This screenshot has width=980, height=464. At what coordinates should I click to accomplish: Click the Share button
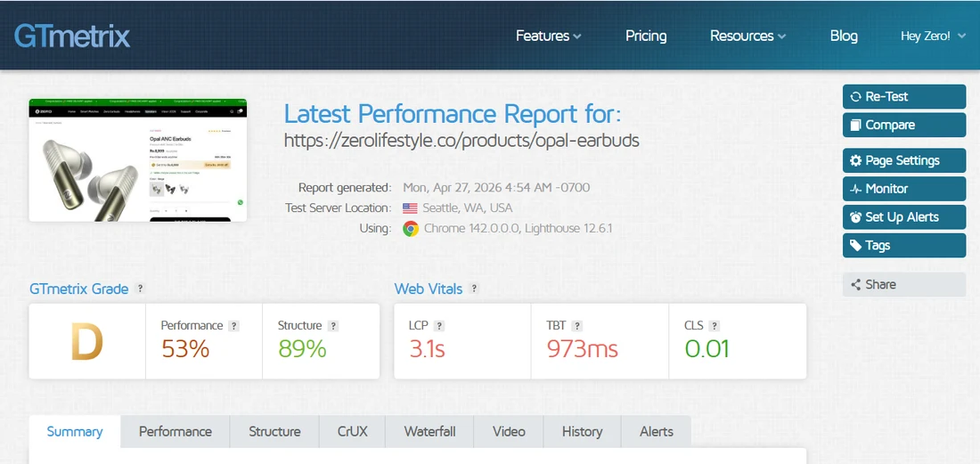(x=903, y=285)
